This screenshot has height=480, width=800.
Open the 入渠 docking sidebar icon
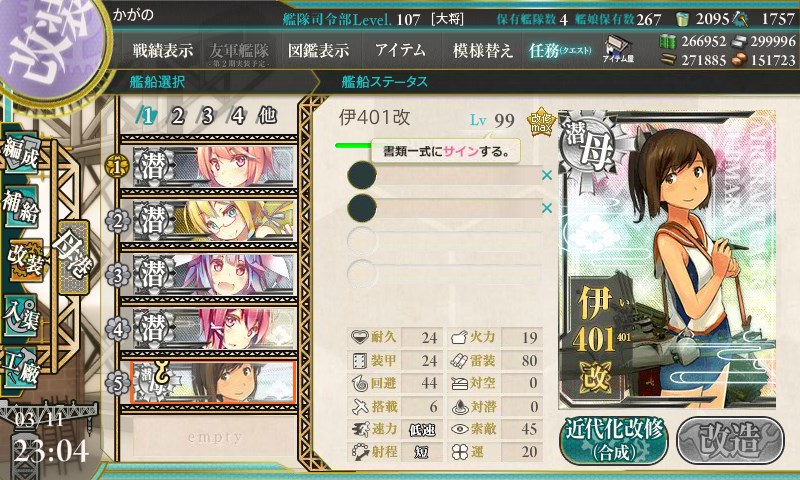click(x=21, y=315)
